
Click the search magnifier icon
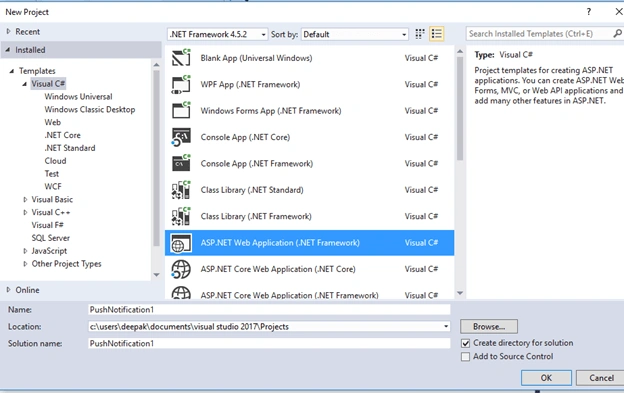point(617,34)
